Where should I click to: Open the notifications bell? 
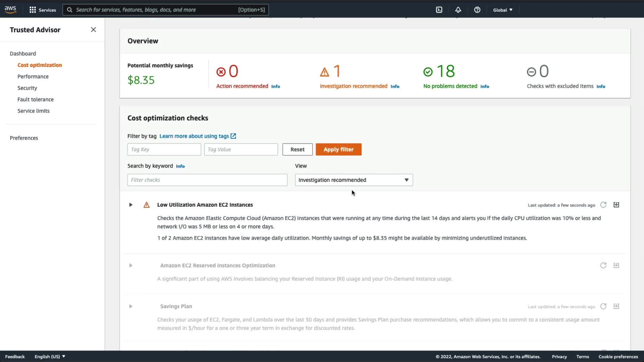tap(458, 10)
